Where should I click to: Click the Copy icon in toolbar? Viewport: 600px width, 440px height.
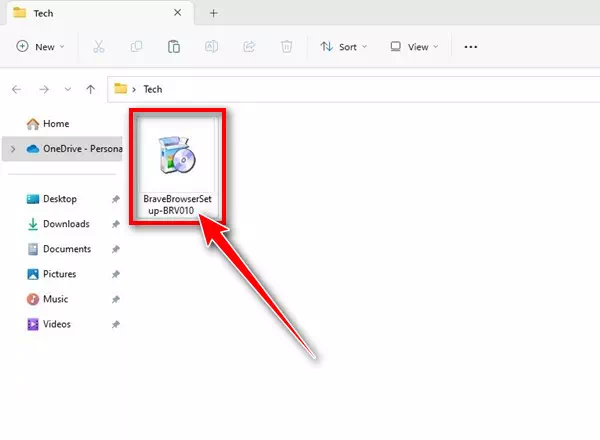coord(136,47)
